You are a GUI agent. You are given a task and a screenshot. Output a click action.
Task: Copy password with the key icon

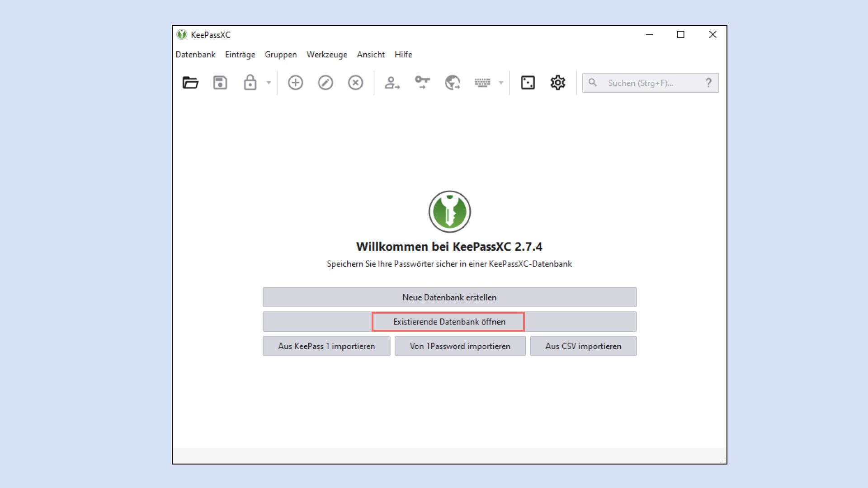point(422,83)
